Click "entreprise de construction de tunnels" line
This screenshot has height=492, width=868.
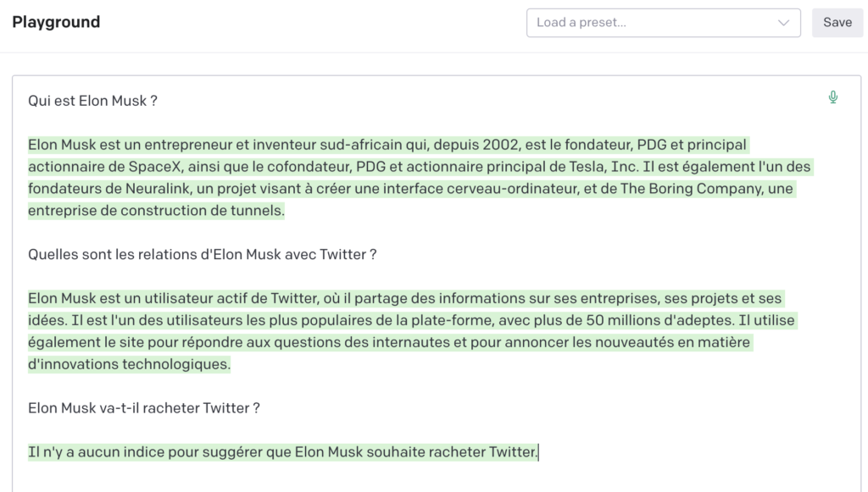[x=156, y=211]
